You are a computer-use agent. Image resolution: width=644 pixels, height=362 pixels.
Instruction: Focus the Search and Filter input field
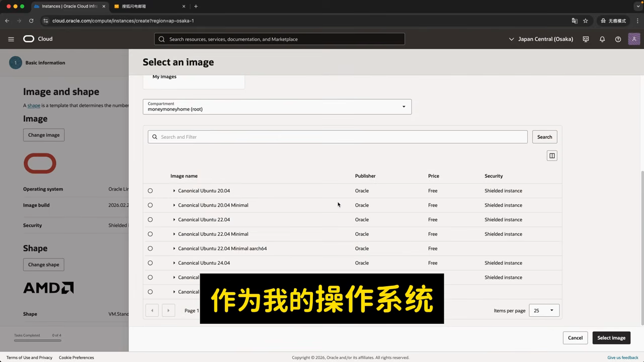[x=338, y=137]
